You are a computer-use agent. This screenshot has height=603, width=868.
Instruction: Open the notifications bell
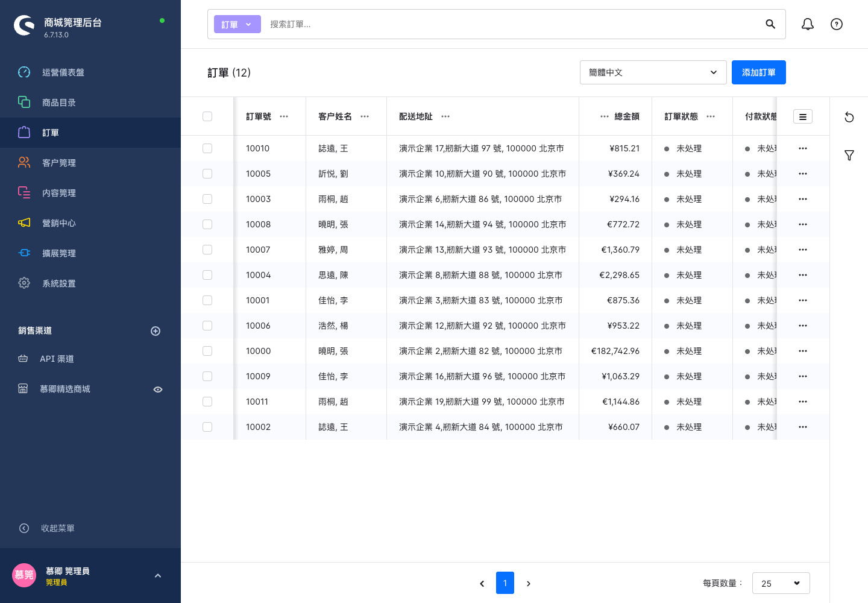[x=808, y=24]
